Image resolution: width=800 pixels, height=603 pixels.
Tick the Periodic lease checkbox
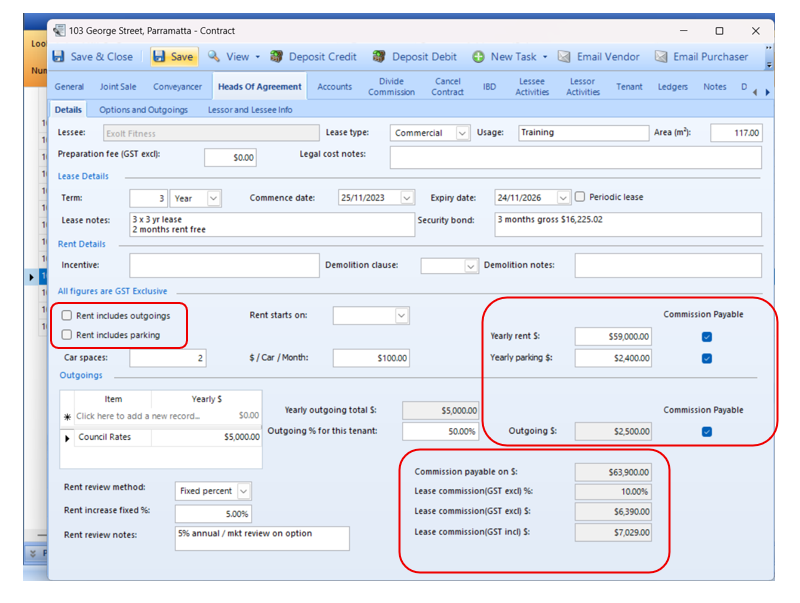pyautogui.click(x=580, y=197)
